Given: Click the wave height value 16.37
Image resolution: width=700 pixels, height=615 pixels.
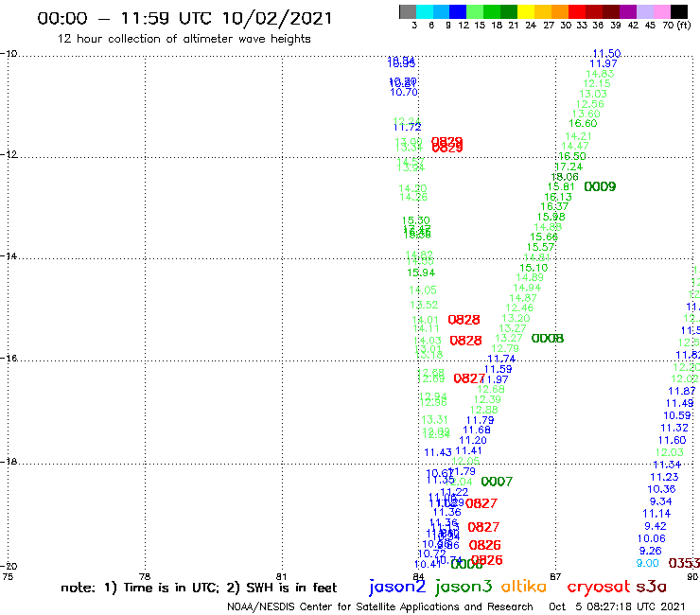Looking at the screenshot, I should pyautogui.click(x=554, y=207).
